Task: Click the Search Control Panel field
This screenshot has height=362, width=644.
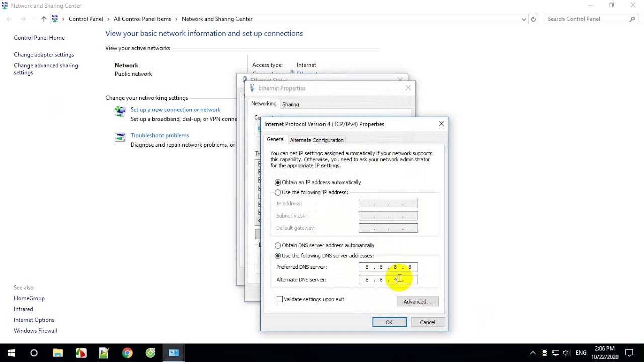Action: 586,19
